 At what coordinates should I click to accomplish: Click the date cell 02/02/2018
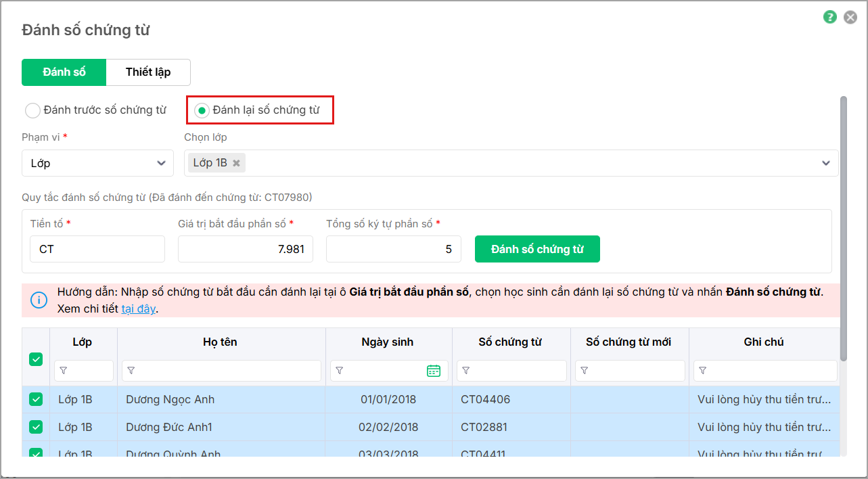pyautogui.click(x=388, y=428)
